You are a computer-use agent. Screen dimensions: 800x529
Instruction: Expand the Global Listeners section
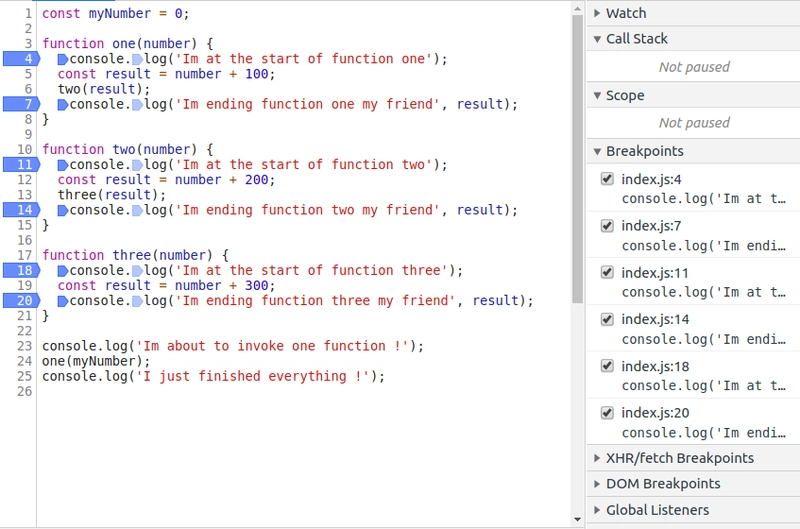(x=657, y=510)
